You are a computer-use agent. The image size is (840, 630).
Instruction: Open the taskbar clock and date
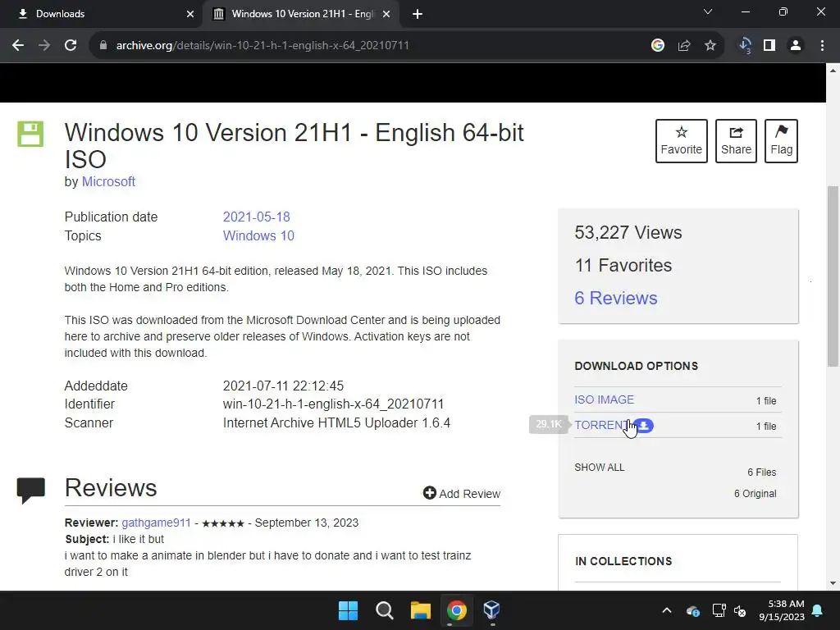(782, 610)
